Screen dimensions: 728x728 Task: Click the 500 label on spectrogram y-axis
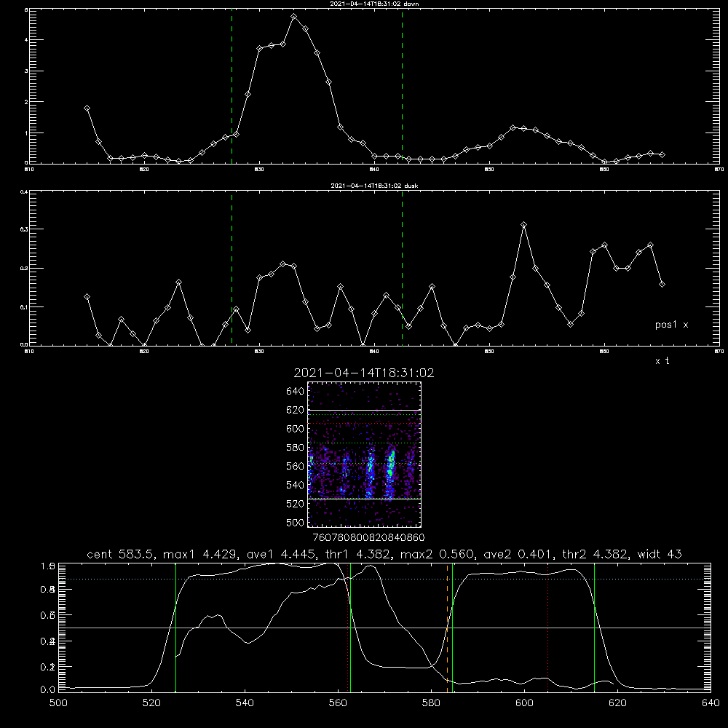296,522
